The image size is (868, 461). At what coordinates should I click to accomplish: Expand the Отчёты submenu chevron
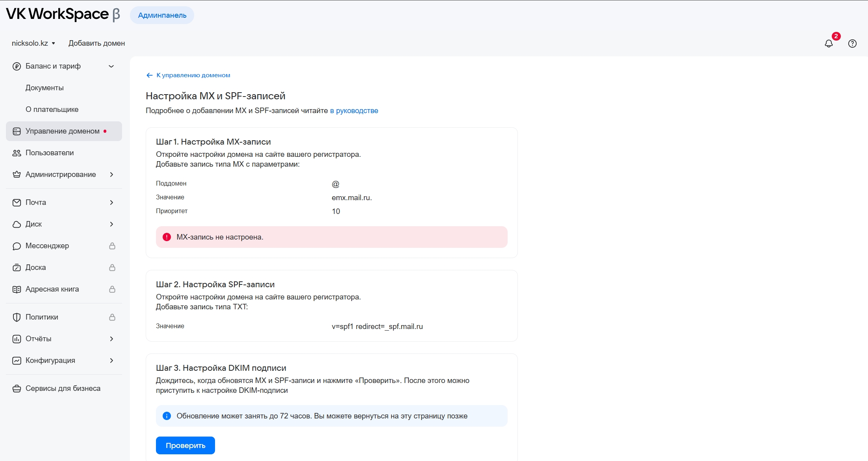(111, 339)
